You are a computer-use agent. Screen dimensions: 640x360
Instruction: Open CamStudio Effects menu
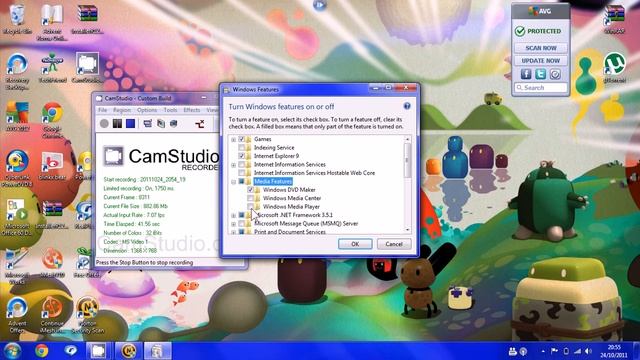[x=192, y=110]
